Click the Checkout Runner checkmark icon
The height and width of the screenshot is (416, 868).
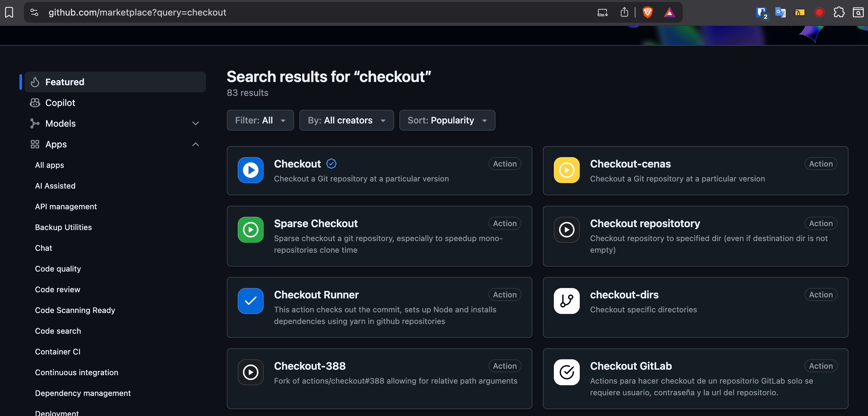tap(250, 301)
